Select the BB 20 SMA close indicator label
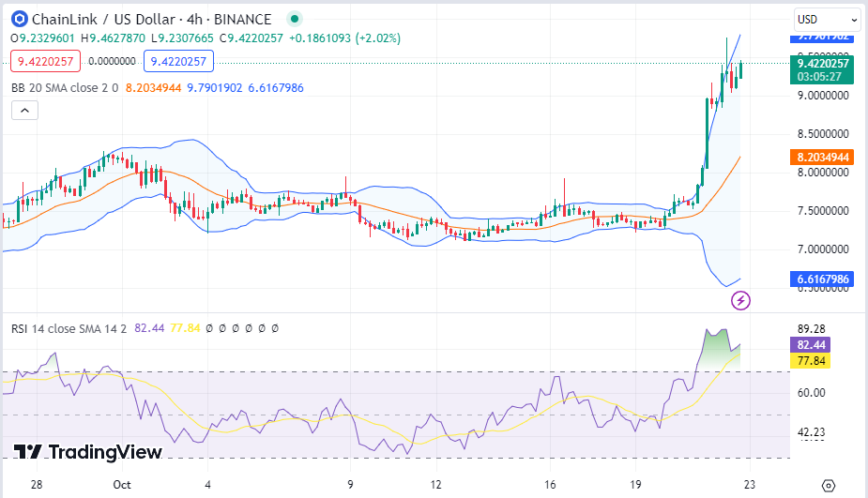Screen dimensions: 868x498 [x=65, y=87]
